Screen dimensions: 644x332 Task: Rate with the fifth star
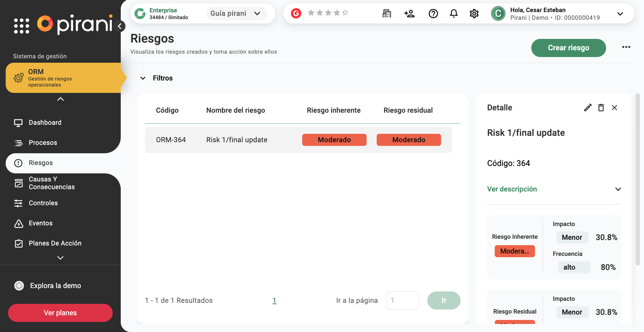tap(345, 13)
